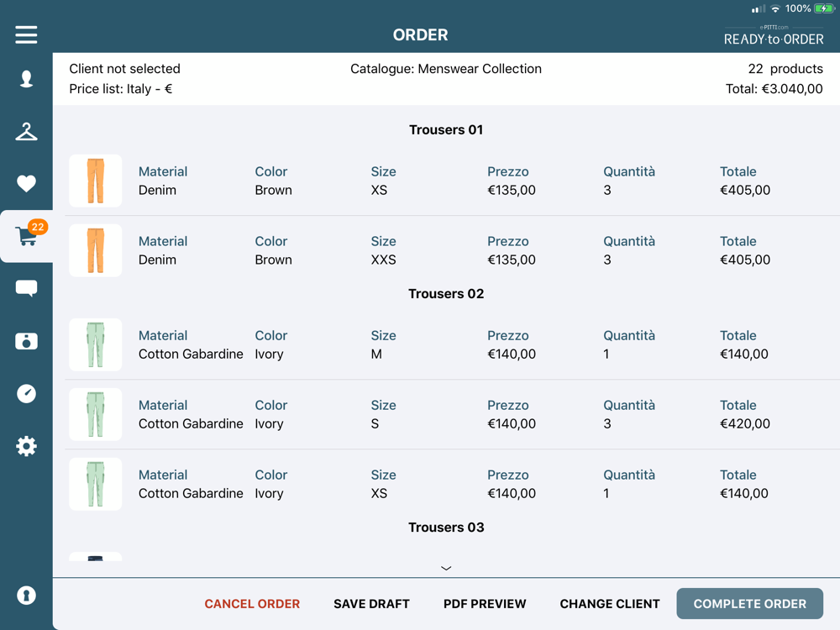The width and height of the screenshot is (840, 630).
Task: Click Change Client
Action: point(610,603)
